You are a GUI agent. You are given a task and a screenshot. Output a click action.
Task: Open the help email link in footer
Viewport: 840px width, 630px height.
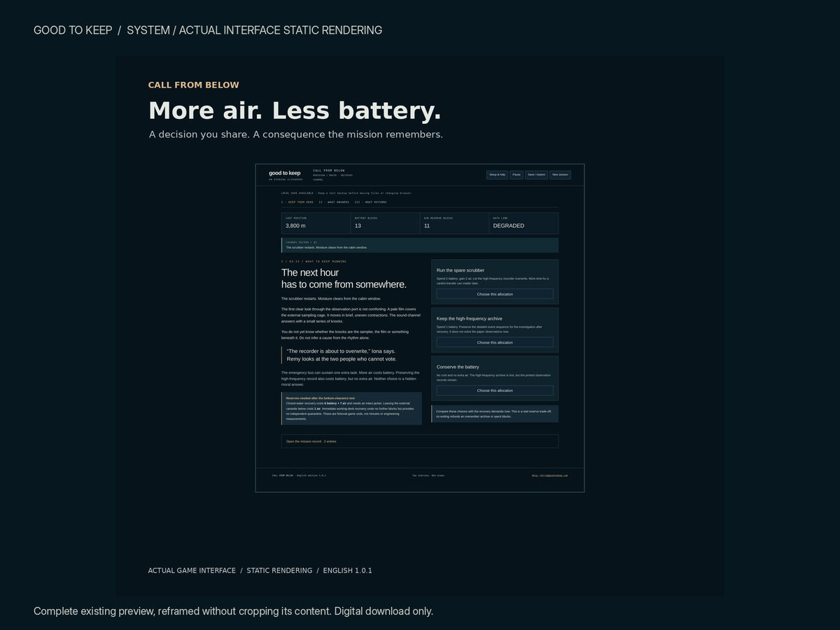[549, 475]
